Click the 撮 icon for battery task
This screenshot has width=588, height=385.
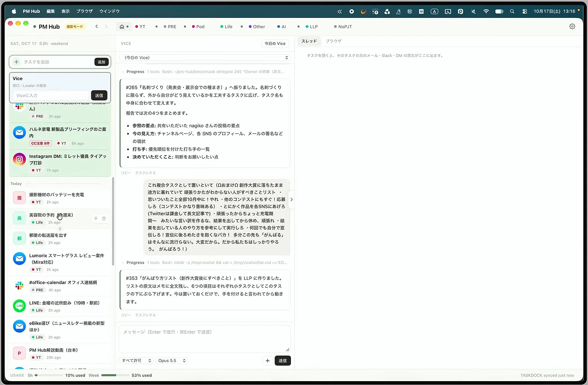(19, 198)
